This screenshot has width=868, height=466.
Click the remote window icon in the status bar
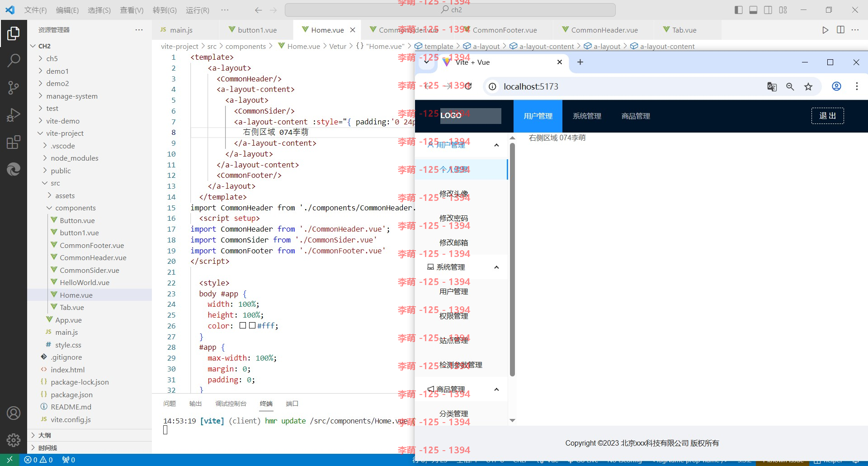click(9, 460)
